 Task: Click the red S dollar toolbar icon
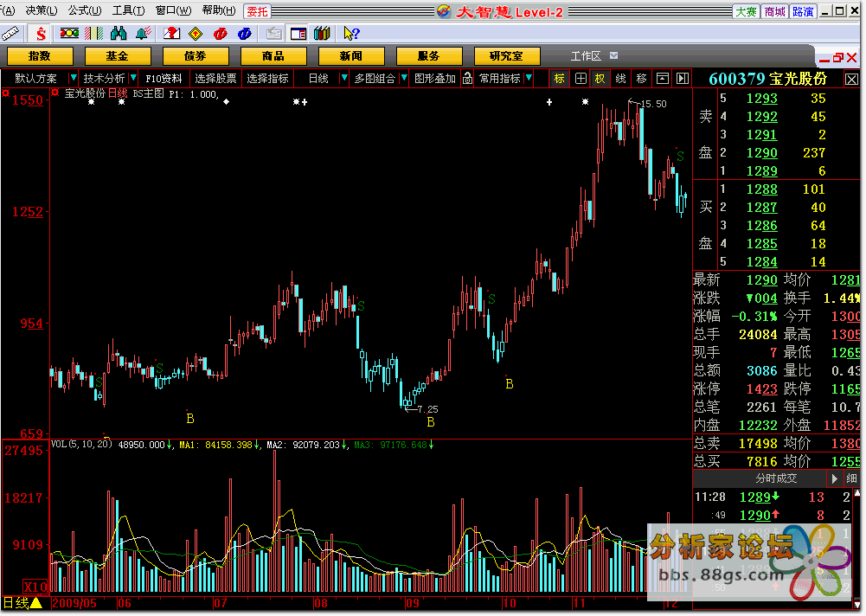pos(41,34)
